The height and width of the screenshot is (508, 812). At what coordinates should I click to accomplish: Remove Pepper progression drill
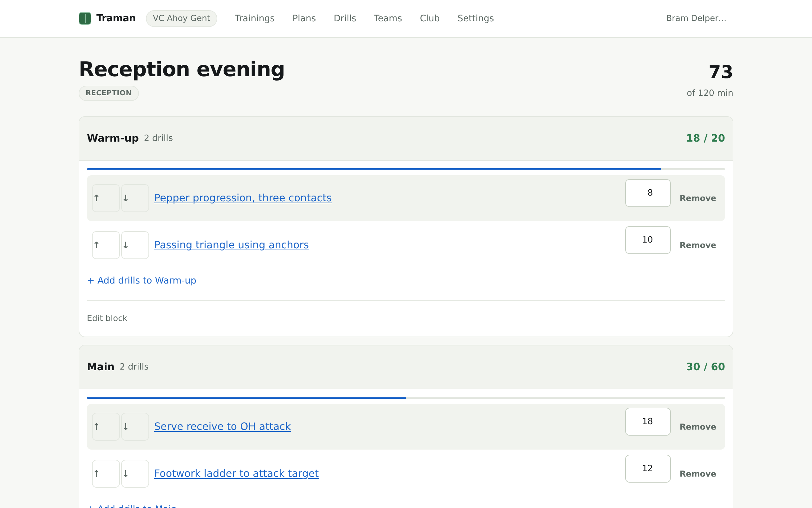(698, 198)
